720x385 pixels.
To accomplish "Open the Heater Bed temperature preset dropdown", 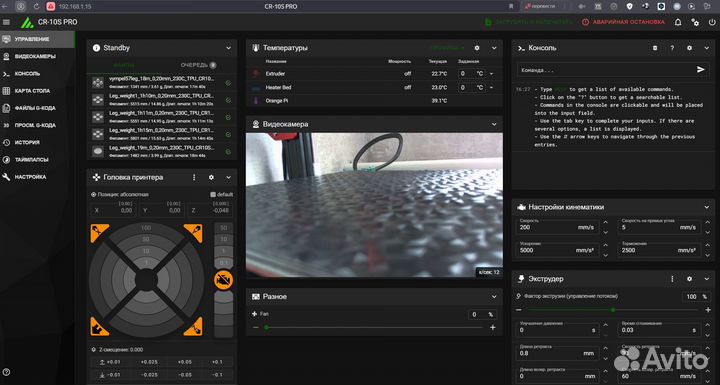I will coord(491,87).
